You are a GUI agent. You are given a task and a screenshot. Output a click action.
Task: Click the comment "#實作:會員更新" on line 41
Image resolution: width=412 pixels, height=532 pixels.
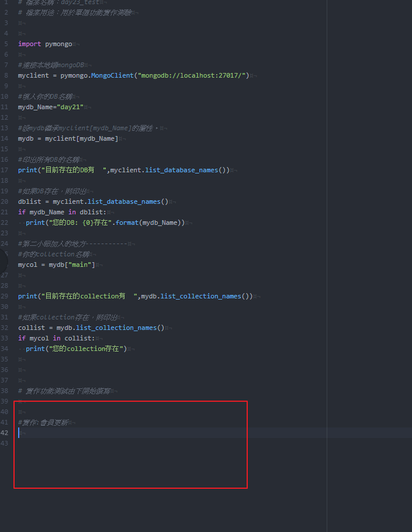(x=43, y=422)
